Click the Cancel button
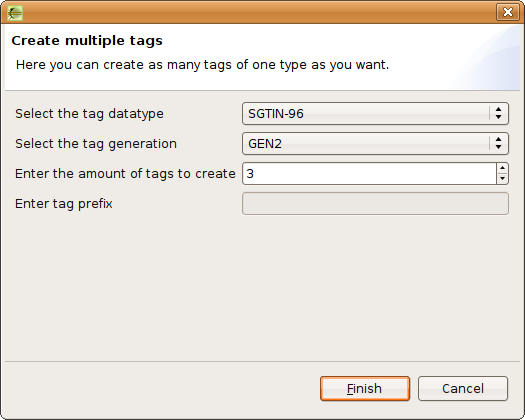525x420 pixels. tap(463, 389)
